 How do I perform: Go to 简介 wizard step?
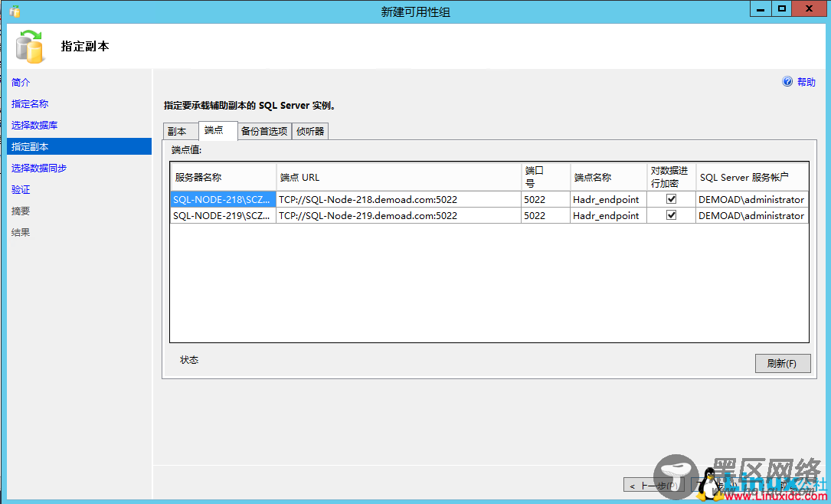(21, 83)
